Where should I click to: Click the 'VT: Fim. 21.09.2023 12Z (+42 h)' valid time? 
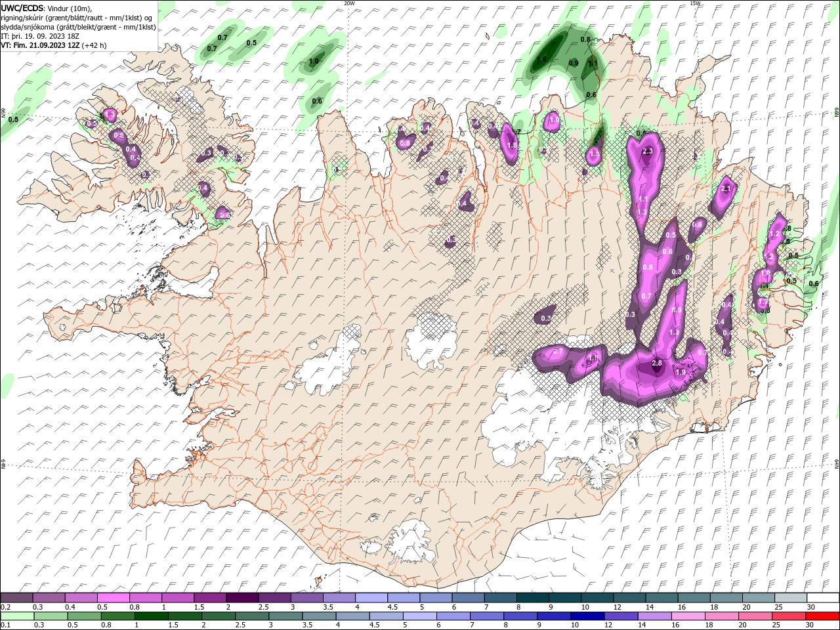pos(54,45)
